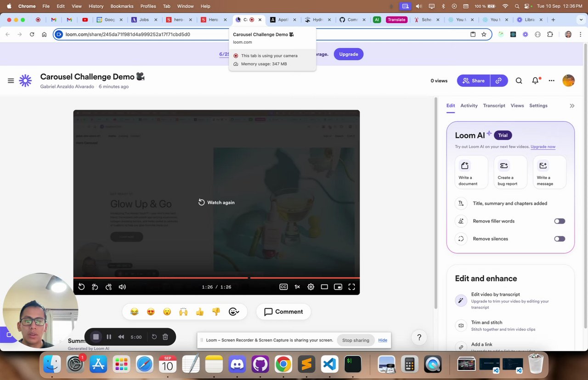Select the Edit tab
This screenshot has width=588, height=380.
tap(451, 106)
